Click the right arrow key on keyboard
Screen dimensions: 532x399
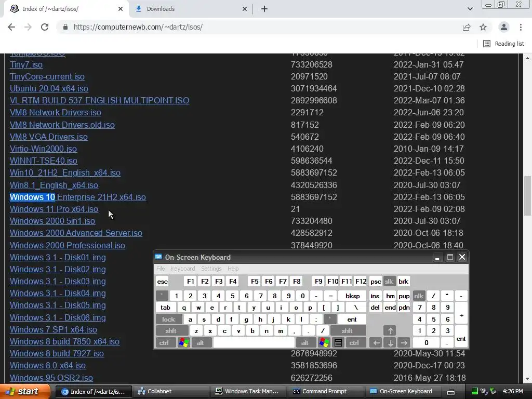(x=404, y=343)
